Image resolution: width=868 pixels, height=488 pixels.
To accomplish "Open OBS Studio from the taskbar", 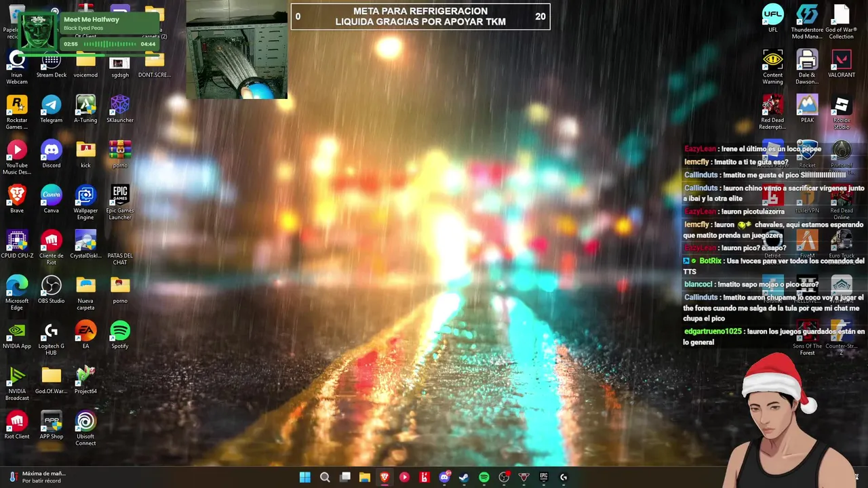I will coord(504,477).
